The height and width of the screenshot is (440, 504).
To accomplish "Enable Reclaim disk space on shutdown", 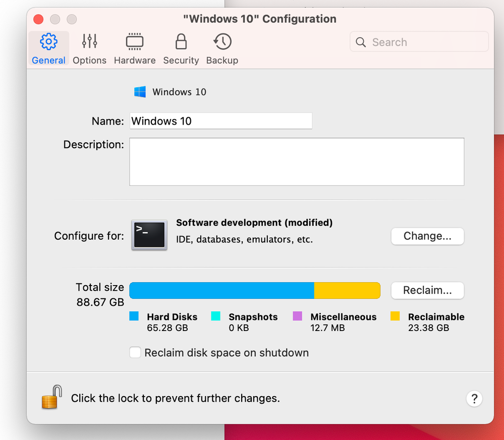I will (135, 353).
